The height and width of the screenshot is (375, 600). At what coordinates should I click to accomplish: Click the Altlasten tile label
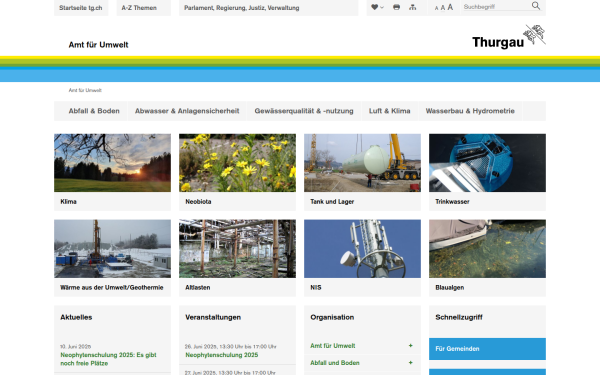[x=198, y=287]
